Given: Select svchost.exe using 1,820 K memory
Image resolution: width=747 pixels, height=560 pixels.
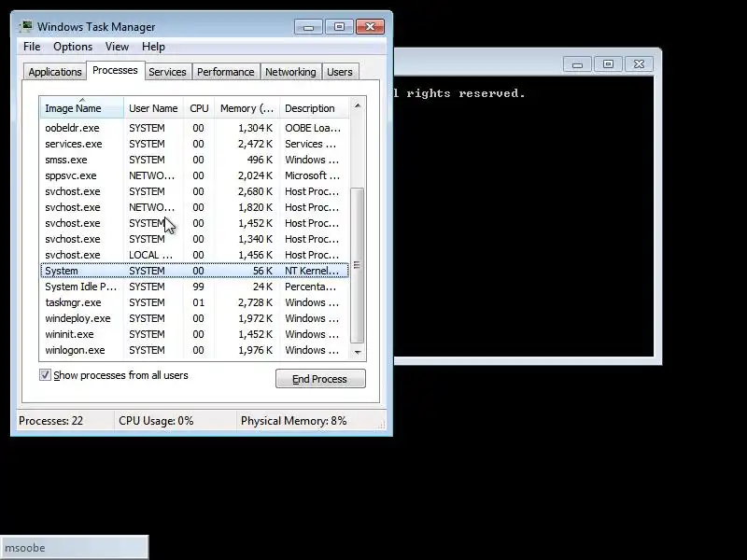Looking at the screenshot, I should pyautogui.click(x=194, y=207).
